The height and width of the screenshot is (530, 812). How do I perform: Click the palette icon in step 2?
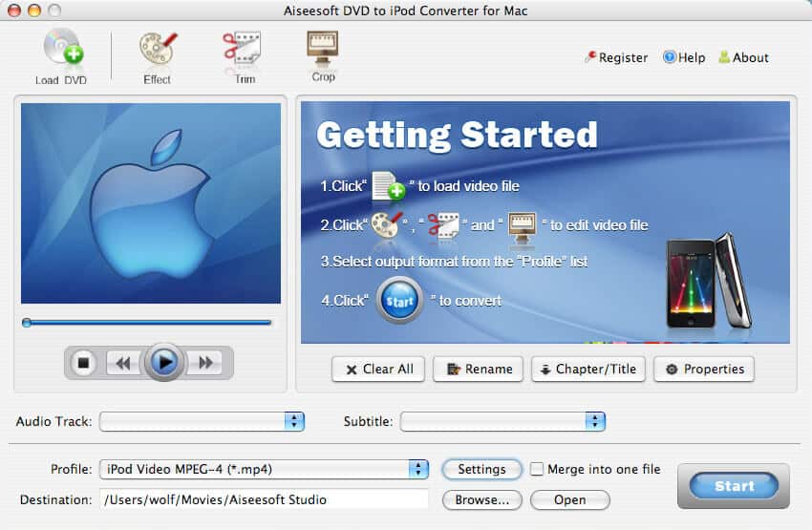tap(387, 224)
